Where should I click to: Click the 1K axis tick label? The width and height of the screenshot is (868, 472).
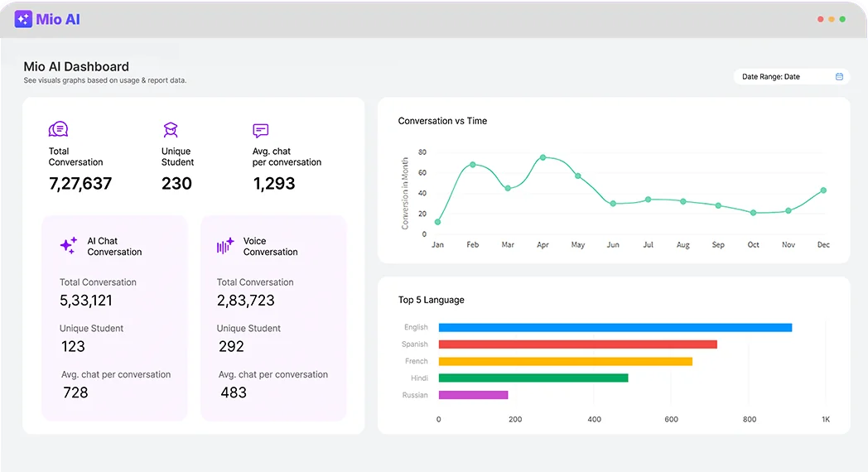click(826, 420)
